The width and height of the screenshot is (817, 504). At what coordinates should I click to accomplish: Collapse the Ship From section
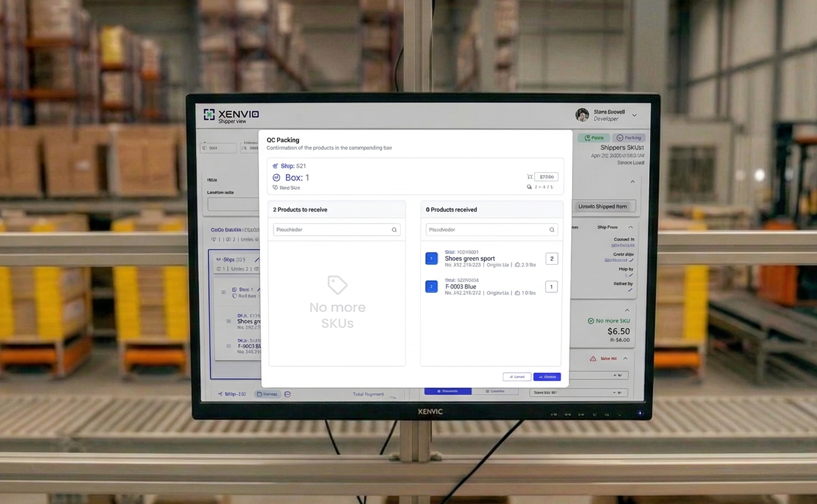coord(631,227)
